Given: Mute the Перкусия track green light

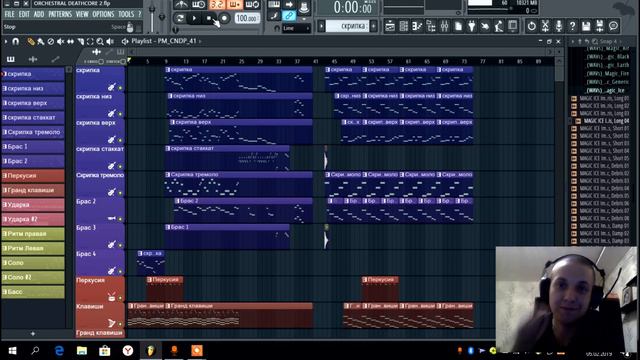Looking at the screenshot, I should click(x=120, y=298).
